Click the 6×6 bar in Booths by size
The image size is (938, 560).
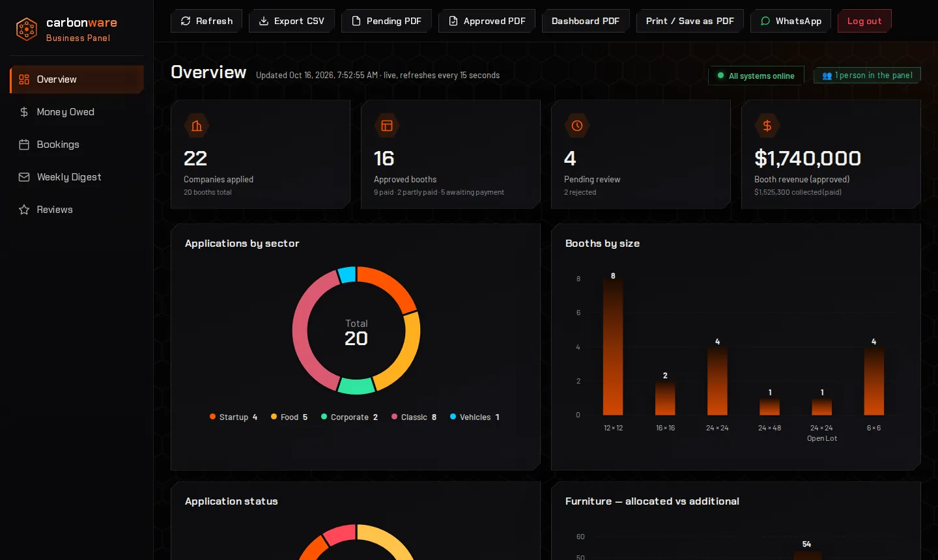[874, 381]
